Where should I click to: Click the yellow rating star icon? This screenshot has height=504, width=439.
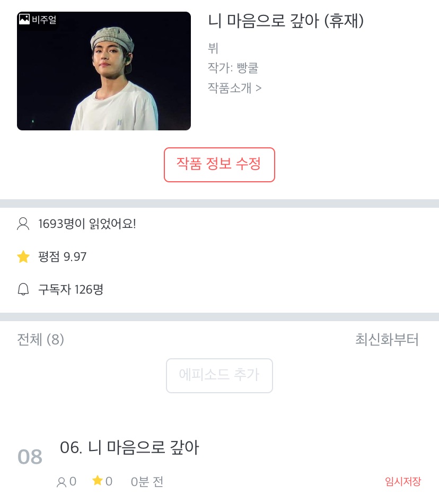click(23, 257)
